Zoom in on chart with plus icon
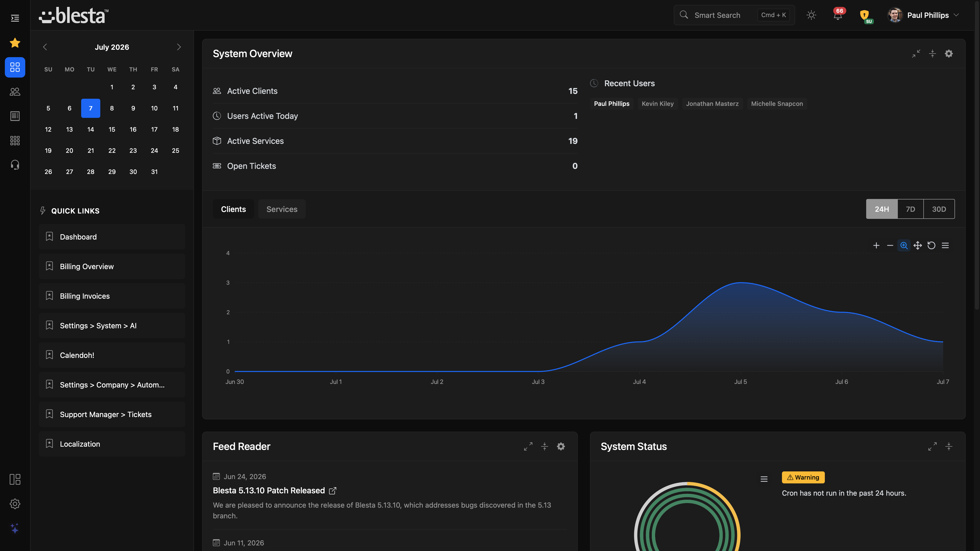 click(x=876, y=245)
